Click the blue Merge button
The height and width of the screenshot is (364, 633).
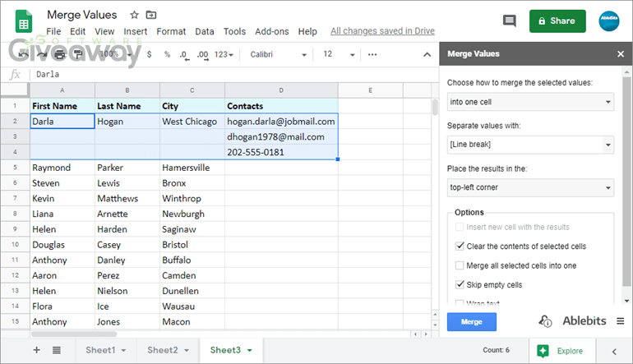[471, 322]
